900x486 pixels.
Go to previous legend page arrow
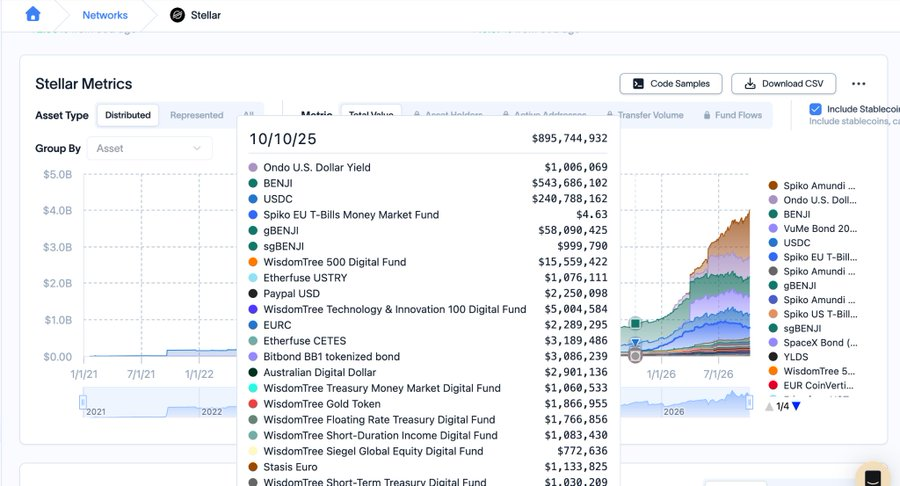[x=770, y=406]
